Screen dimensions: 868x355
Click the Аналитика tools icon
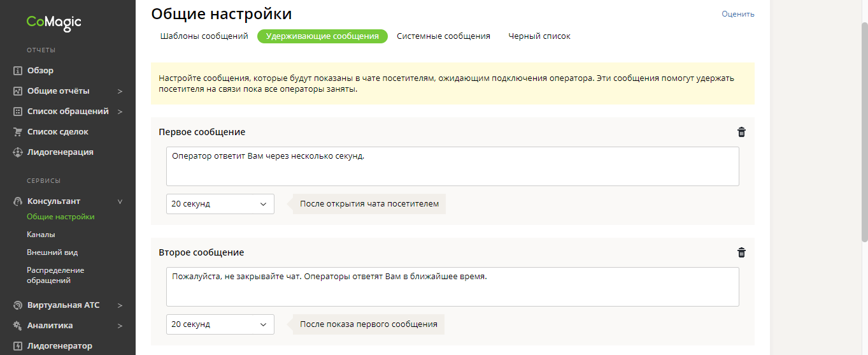18,326
